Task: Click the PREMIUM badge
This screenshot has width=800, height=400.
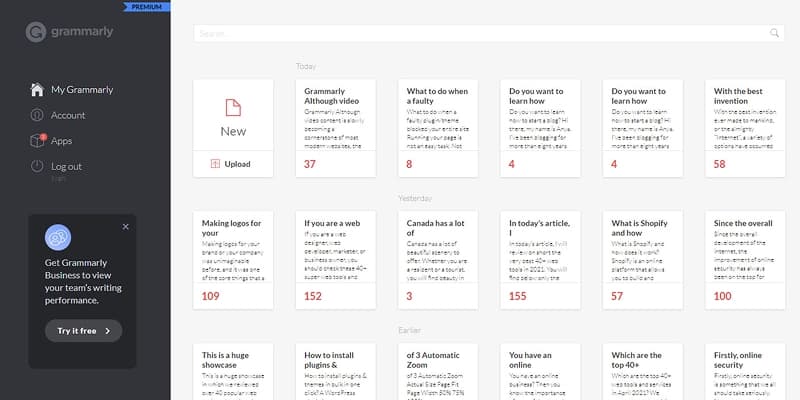Action: click(x=146, y=7)
